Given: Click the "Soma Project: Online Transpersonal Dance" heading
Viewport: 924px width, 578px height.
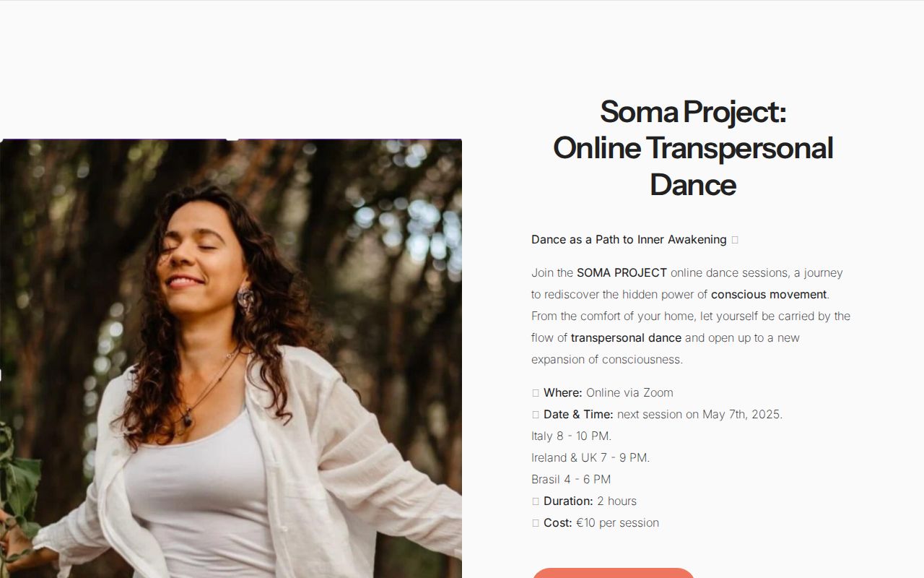Looking at the screenshot, I should coord(693,148).
